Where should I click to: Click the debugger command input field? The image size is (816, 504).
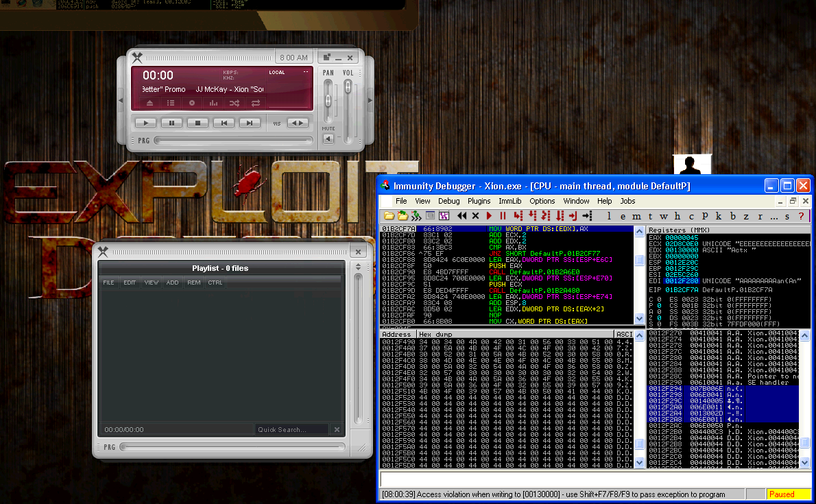(595, 479)
